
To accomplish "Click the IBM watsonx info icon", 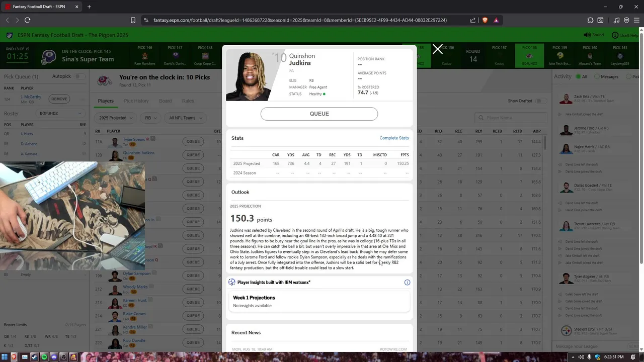I will point(407,283).
